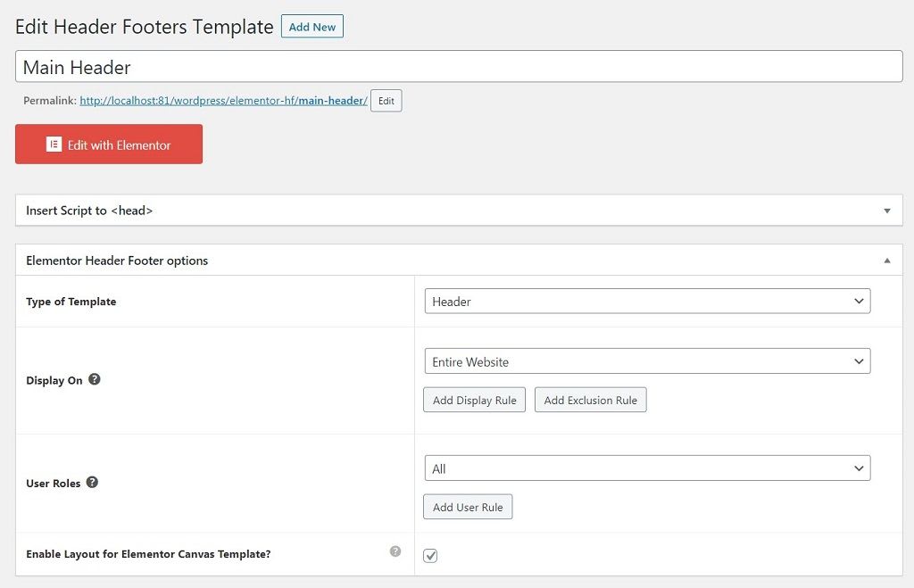Click the Display On label text
Image resolution: width=914 pixels, height=588 pixels.
pos(54,380)
